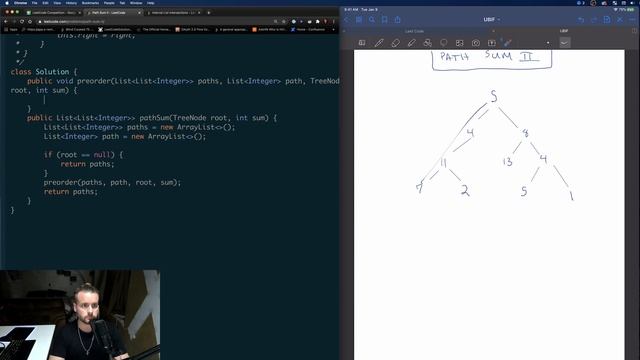
Task: Open the Bookmarks menu
Action: pyautogui.click(x=90, y=3)
